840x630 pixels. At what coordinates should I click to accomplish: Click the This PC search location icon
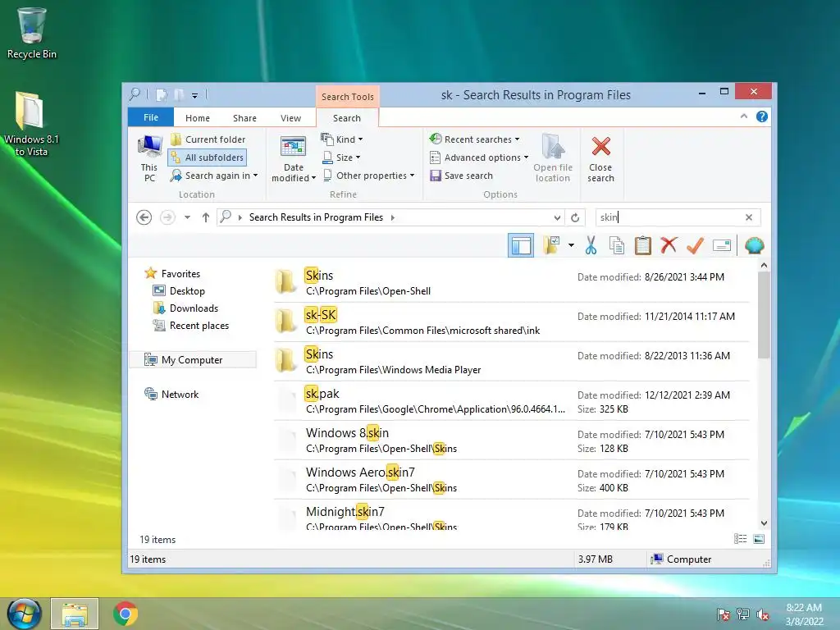(x=149, y=158)
